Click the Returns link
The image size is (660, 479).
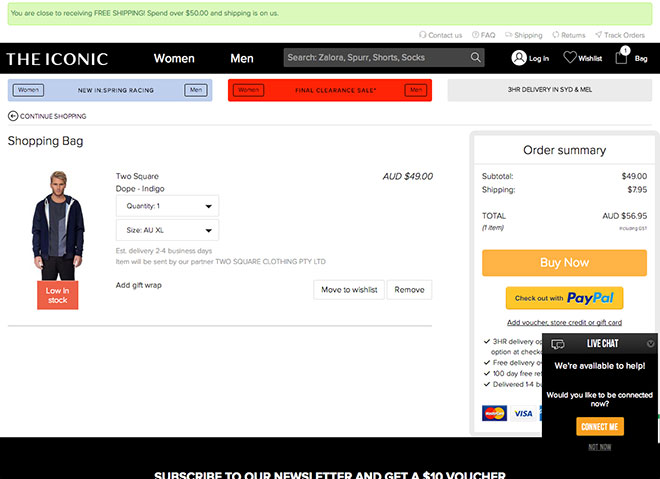tap(569, 35)
